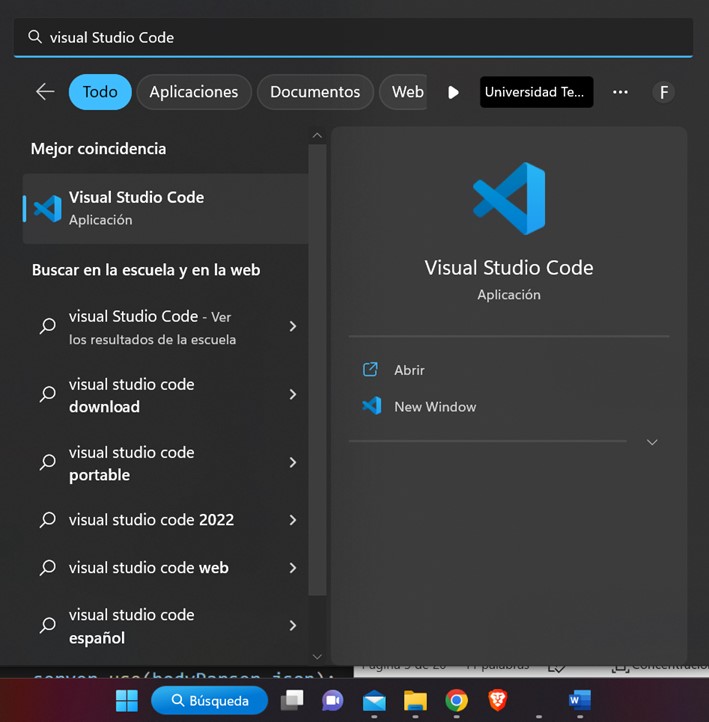Switch to the Web filter tab
The width and height of the screenshot is (709, 722).
click(x=404, y=92)
